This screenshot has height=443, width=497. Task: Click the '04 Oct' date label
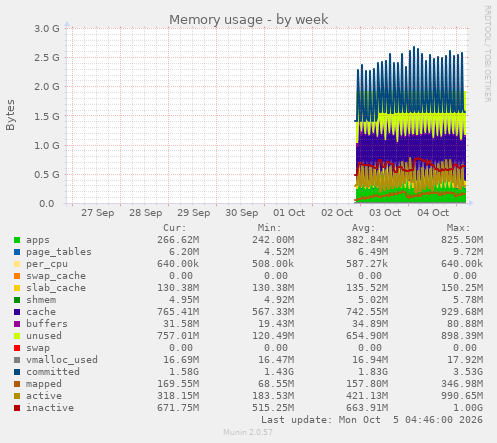pyautogui.click(x=433, y=213)
